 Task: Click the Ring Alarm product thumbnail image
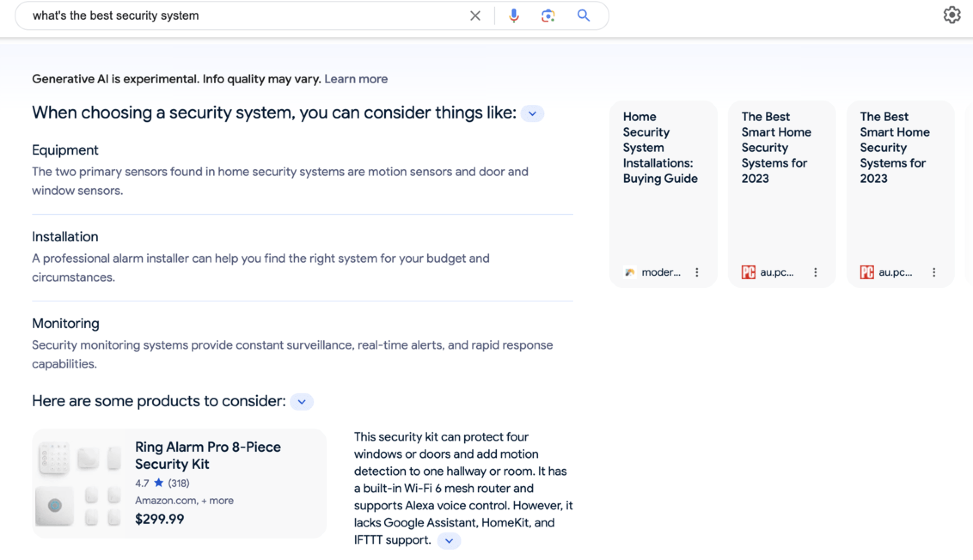pyautogui.click(x=79, y=484)
